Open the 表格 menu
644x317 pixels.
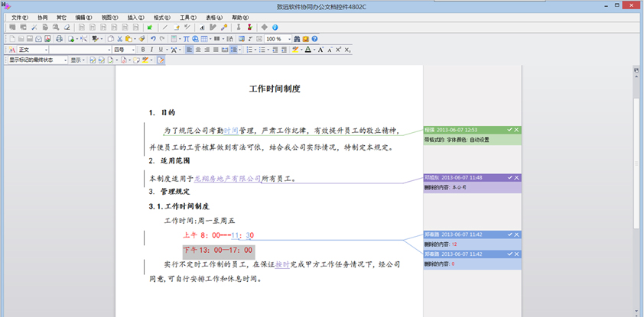point(214,18)
